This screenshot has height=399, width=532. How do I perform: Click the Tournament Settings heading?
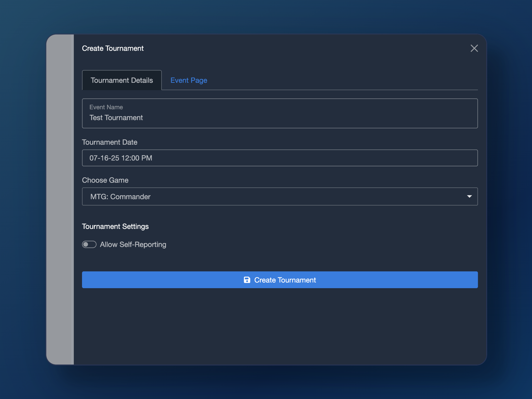115,226
